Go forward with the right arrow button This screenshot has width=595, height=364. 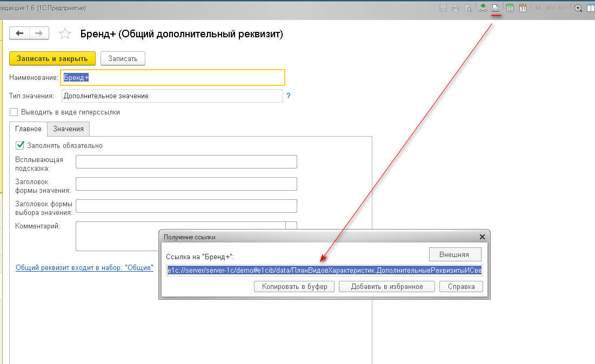coord(39,33)
